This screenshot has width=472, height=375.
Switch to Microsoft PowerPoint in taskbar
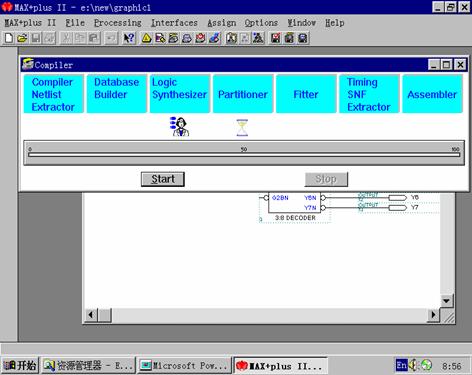tap(184, 366)
